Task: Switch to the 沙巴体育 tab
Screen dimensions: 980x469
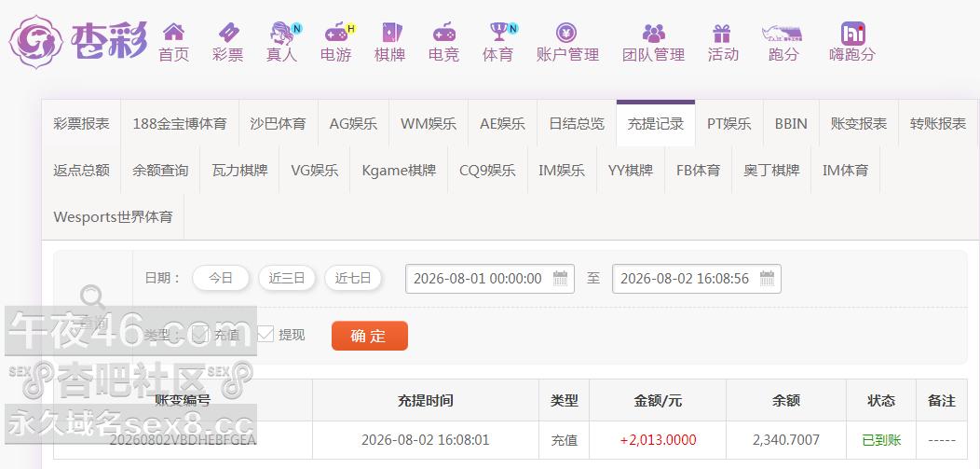Action: pyautogui.click(x=279, y=124)
